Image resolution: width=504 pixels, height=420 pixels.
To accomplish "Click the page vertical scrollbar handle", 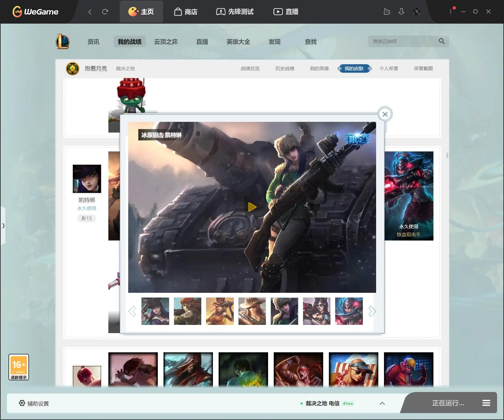I will click(x=447, y=155).
